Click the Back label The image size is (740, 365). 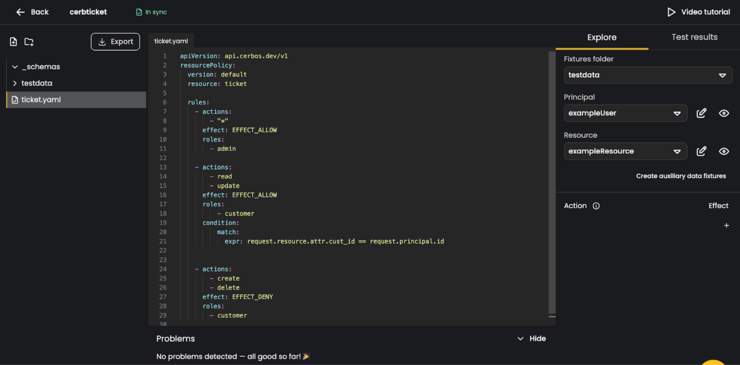tap(40, 12)
